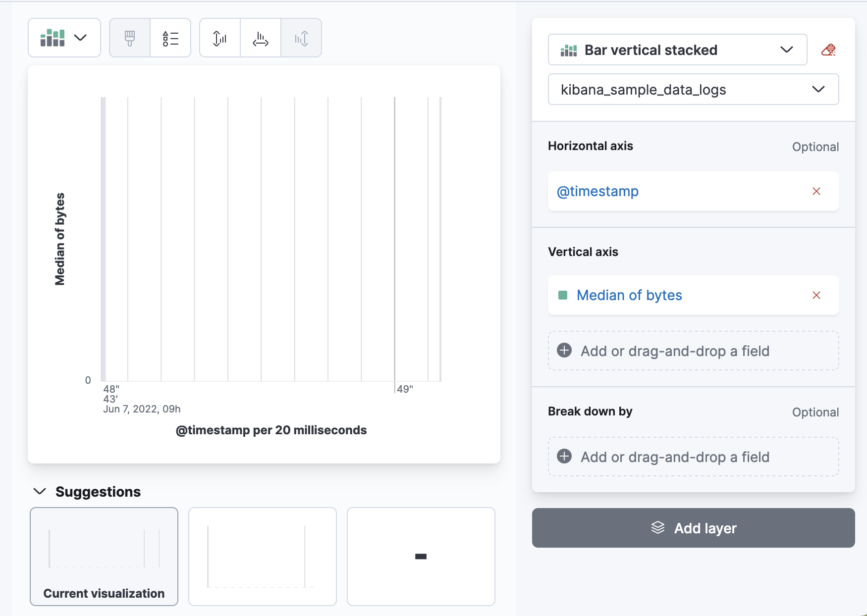Open the visual options paintbrush menu

(x=130, y=38)
